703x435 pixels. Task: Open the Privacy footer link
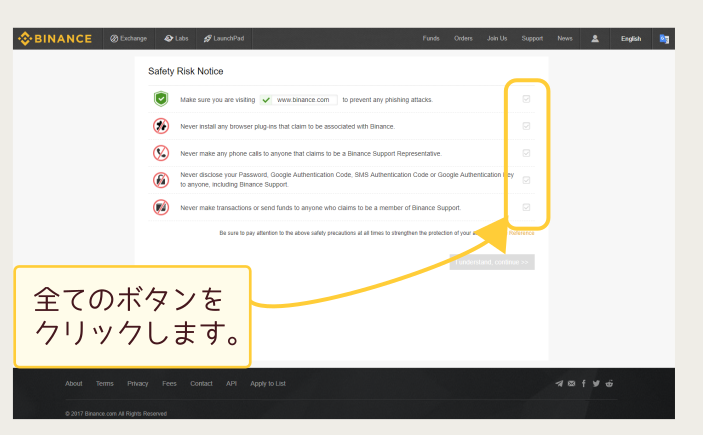point(138,383)
